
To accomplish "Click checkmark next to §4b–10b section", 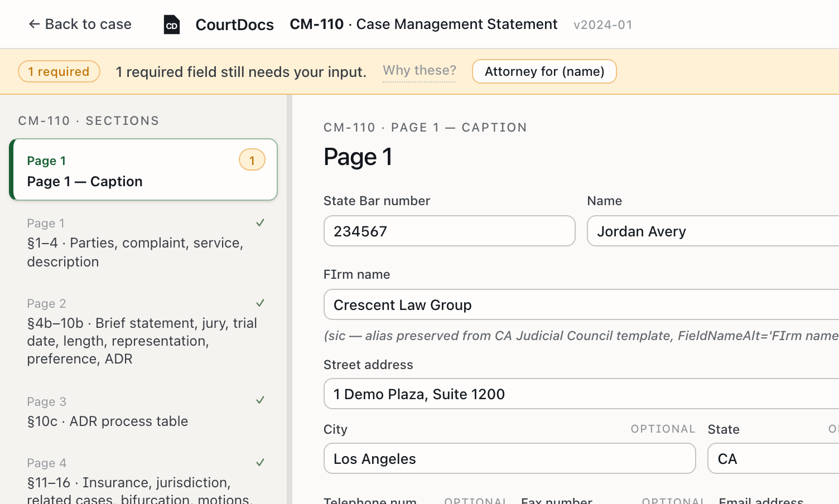I will coord(260,303).
